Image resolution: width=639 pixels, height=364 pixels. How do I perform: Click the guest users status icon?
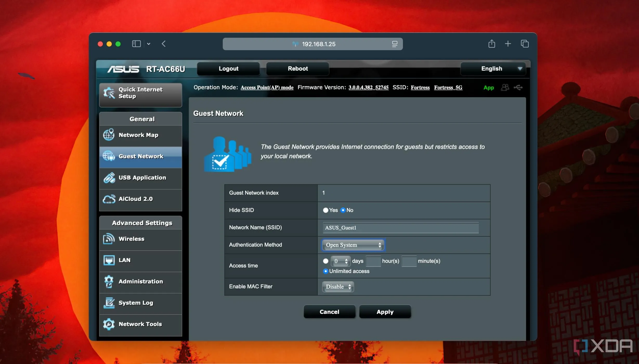click(x=505, y=88)
